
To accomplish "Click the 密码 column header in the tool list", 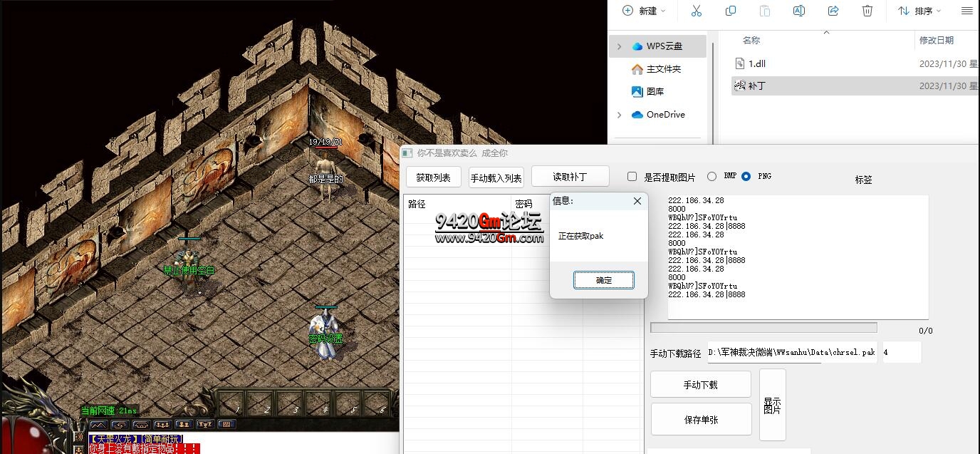I will [x=523, y=204].
